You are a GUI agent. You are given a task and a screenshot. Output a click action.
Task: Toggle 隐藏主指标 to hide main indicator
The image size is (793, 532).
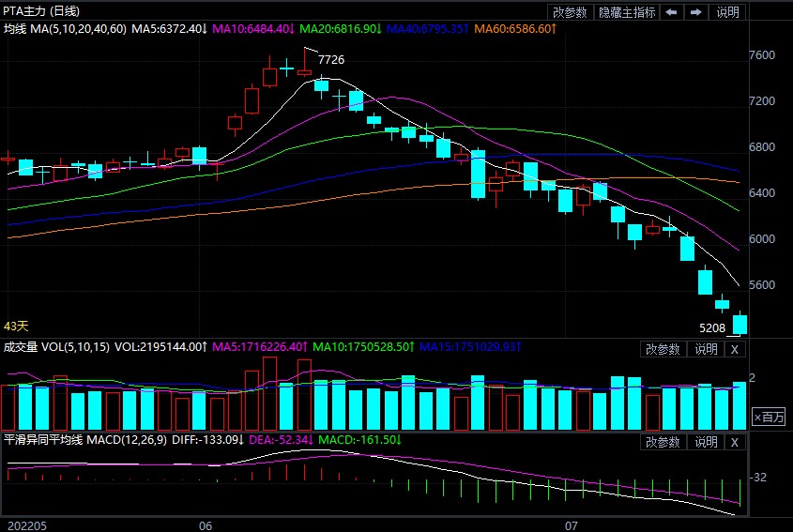(x=626, y=12)
